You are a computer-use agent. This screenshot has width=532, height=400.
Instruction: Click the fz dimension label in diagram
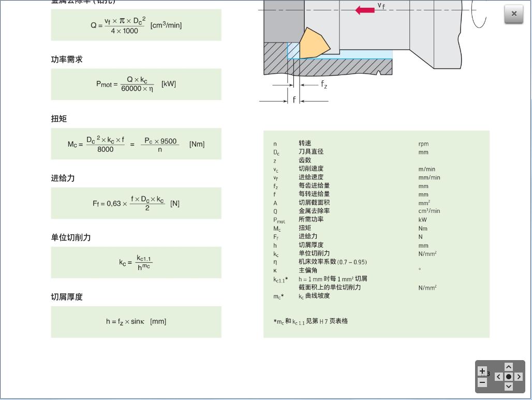click(324, 84)
